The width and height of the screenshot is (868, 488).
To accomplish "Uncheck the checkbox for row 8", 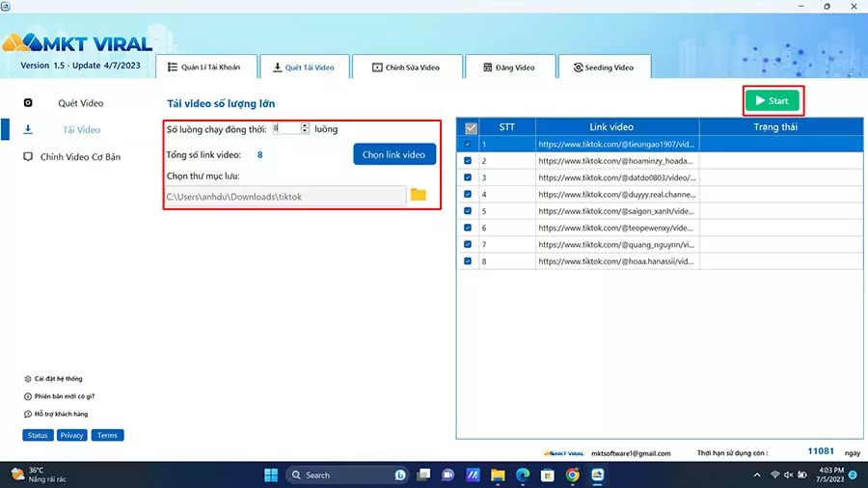I will 469,260.
